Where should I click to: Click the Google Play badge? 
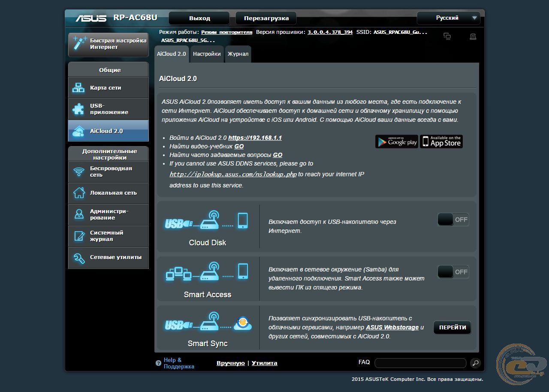(x=396, y=142)
